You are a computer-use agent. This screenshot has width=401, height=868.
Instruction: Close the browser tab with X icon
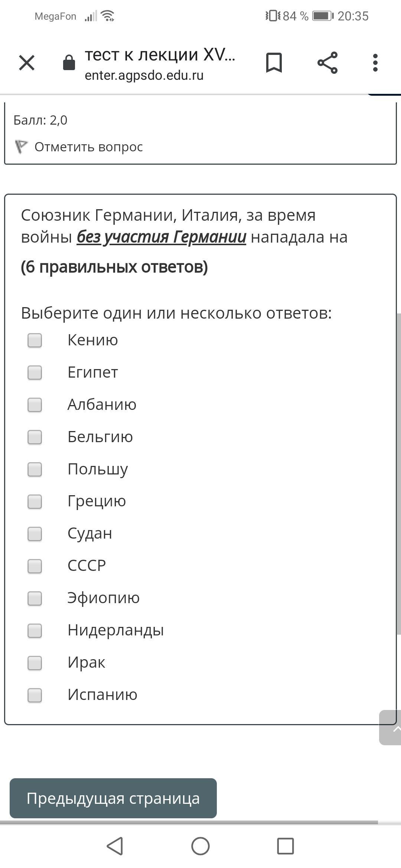click(x=27, y=63)
